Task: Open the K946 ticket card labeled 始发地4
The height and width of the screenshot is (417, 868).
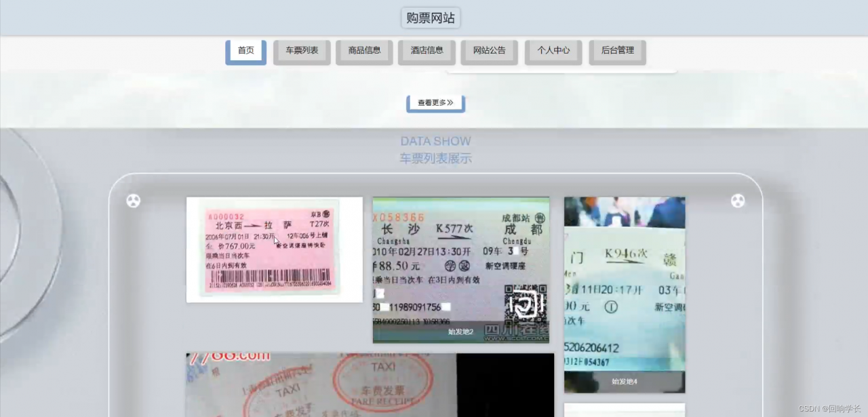Action: (625, 295)
